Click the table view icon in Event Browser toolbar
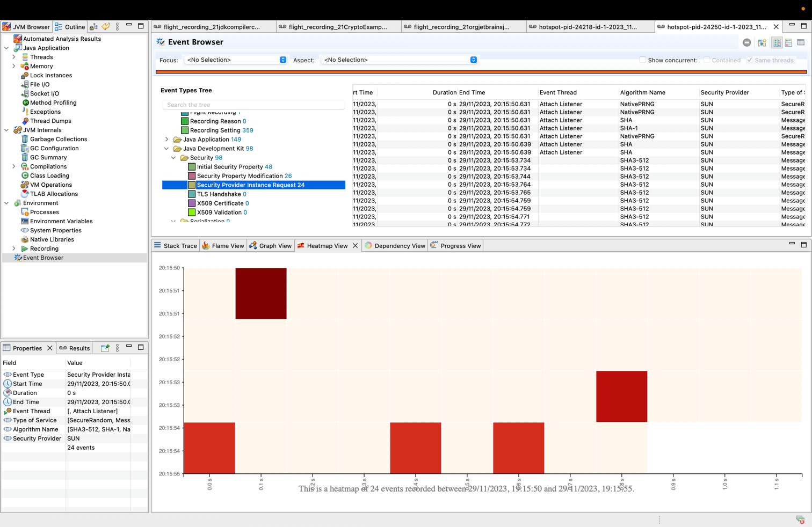 point(801,42)
